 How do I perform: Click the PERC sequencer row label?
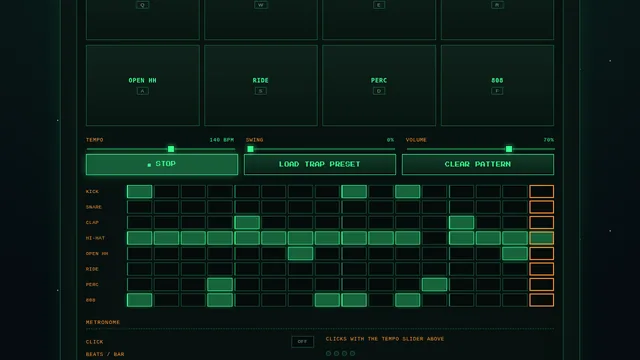(92, 284)
